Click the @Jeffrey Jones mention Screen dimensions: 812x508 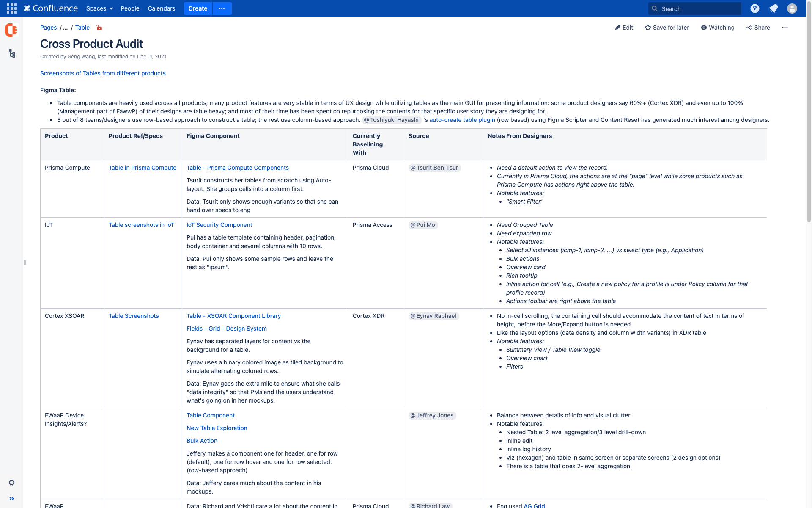tap(432, 415)
